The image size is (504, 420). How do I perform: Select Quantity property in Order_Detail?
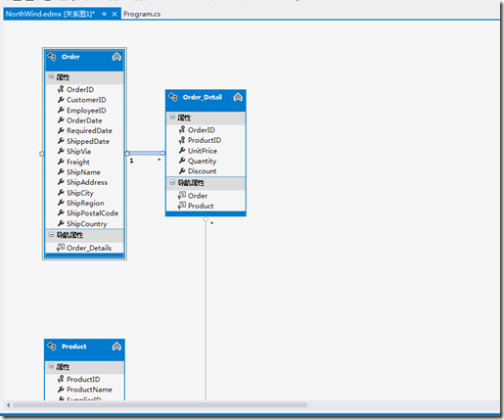coord(202,161)
